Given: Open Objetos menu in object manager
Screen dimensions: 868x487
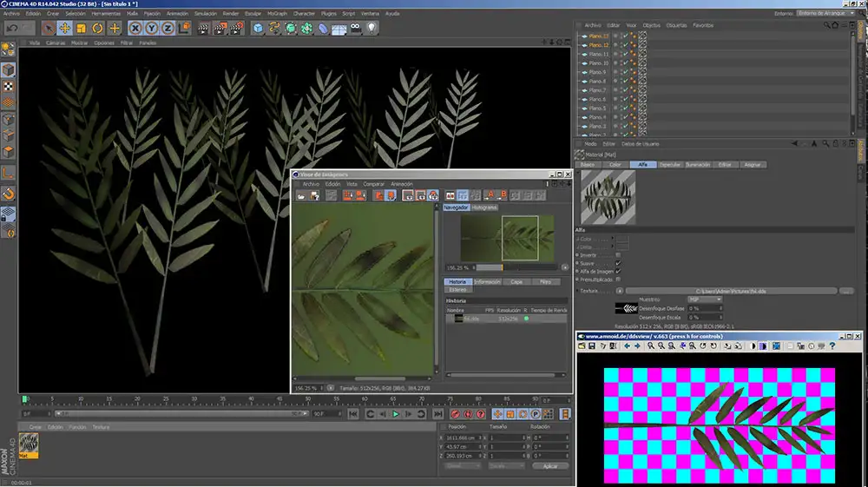Looking at the screenshot, I should tap(652, 25).
